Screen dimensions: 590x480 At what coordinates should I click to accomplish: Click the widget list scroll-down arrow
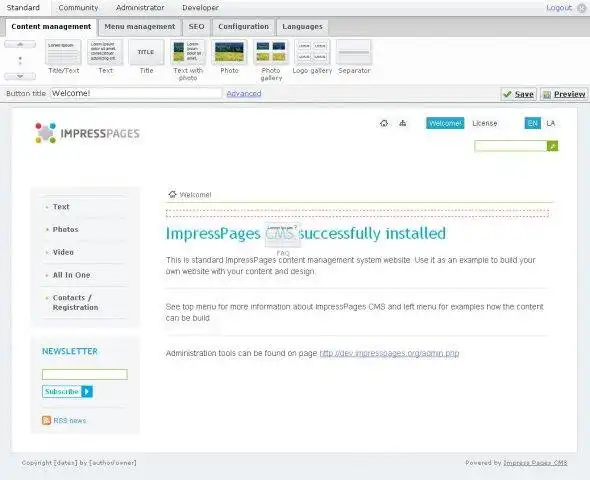[20, 76]
